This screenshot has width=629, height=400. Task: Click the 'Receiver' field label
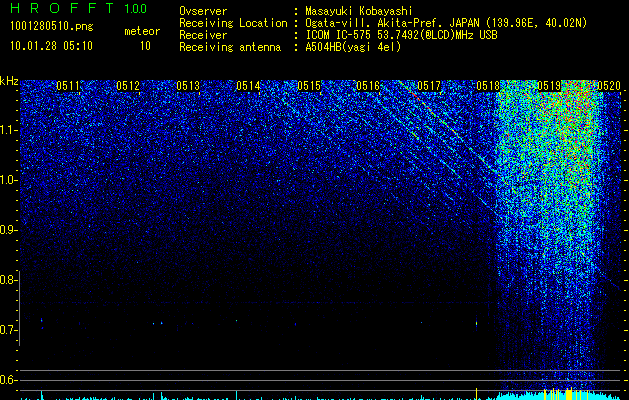203,35
